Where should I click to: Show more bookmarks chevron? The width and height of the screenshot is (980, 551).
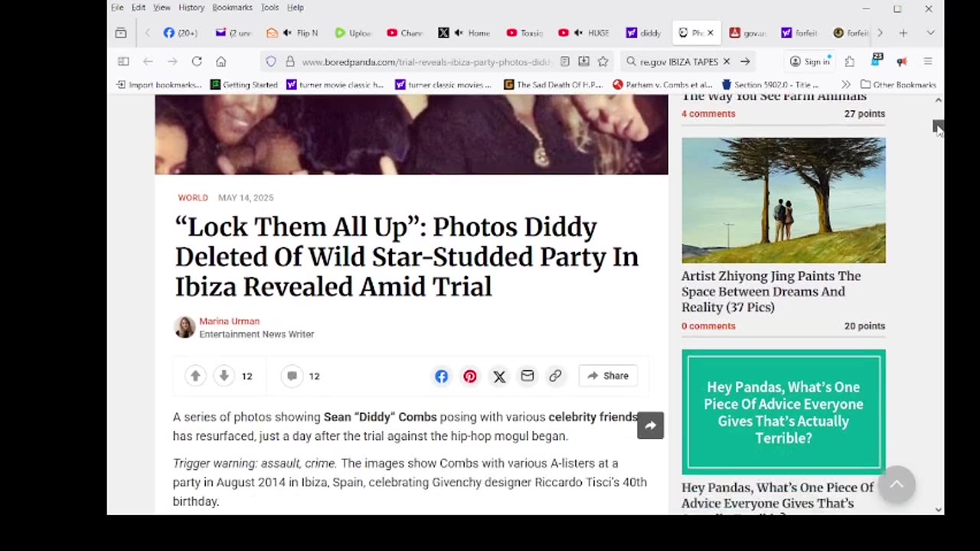click(845, 85)
